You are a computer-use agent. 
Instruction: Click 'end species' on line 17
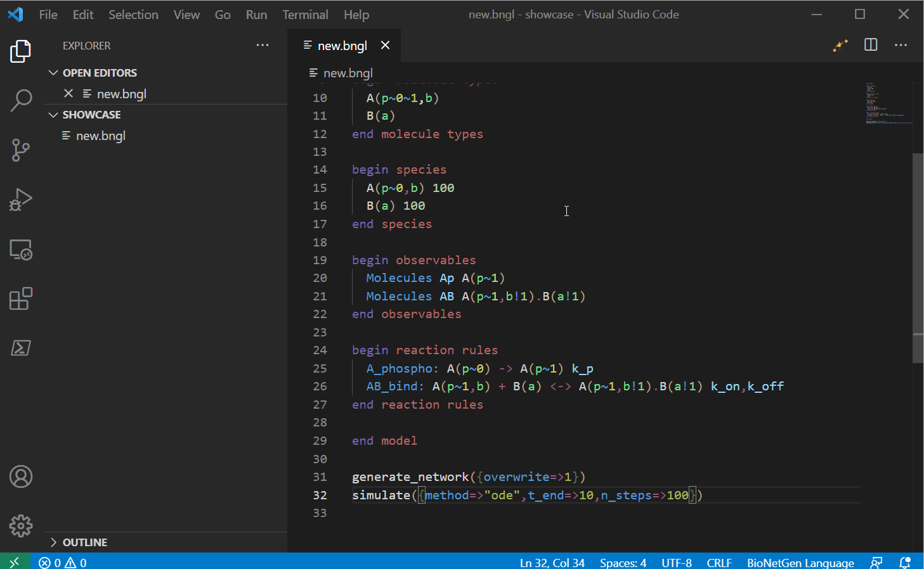[x=392, y=224]
